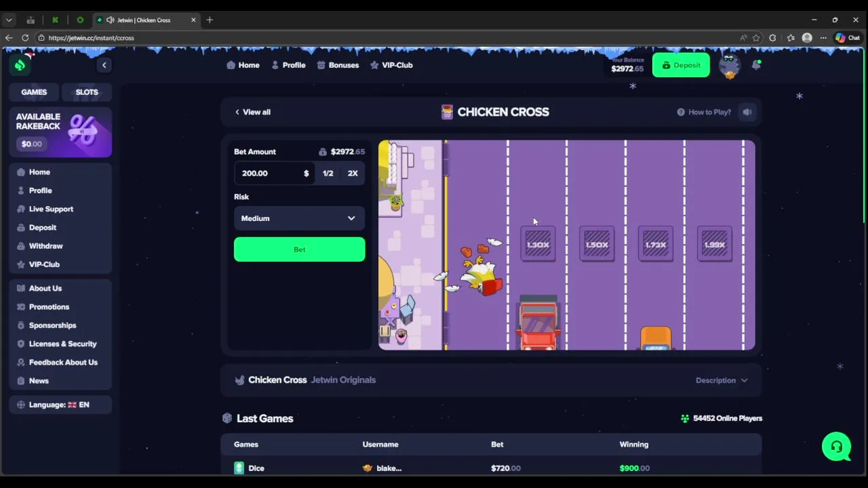
Task: Switch to the GAMES tab
Action: click(x=34, y=92)
